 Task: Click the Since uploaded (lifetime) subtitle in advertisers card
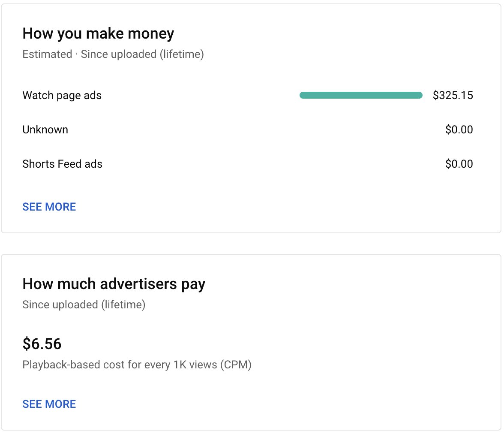84,304
